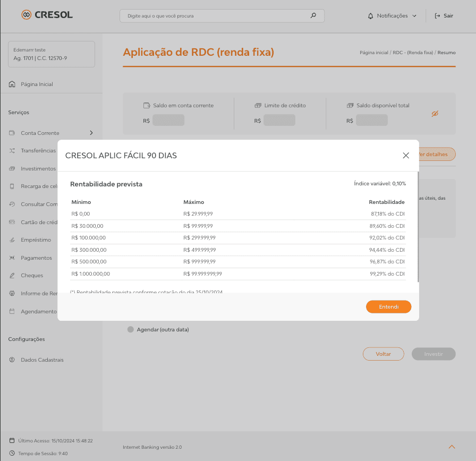Open Dados Cadastrais settings item
The image size is (476, 461).
pos(42,360)
